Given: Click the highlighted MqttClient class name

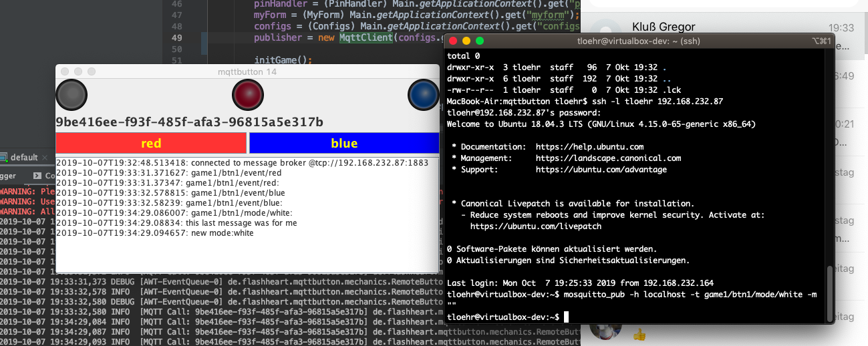Looking at the screenshot, I should point(367,38).
